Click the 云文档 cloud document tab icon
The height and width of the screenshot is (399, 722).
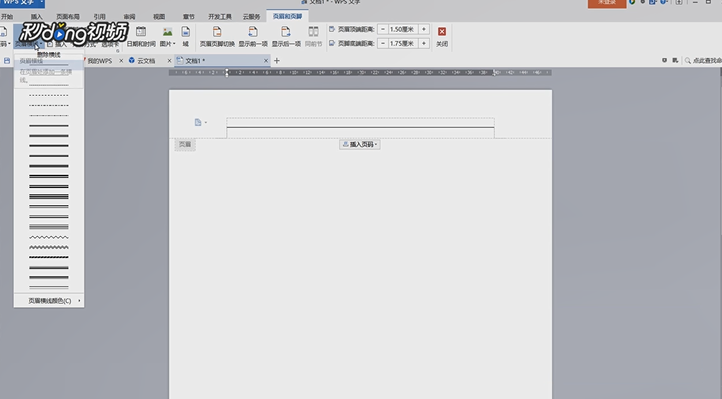132,60
